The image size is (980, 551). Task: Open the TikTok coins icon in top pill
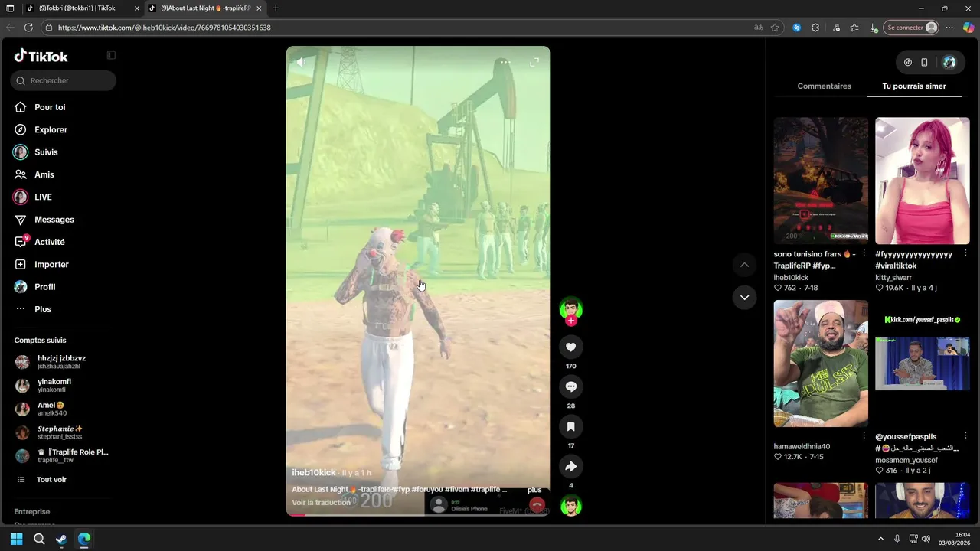pos(908,62)
